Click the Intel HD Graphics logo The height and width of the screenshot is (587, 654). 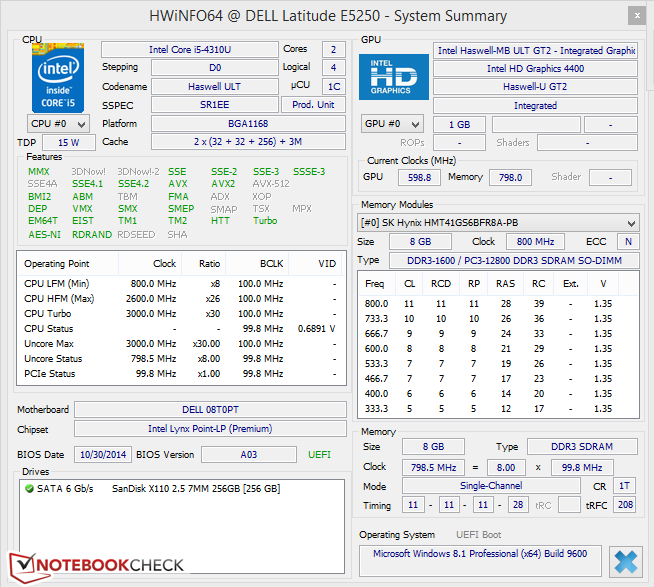point(394,77)
